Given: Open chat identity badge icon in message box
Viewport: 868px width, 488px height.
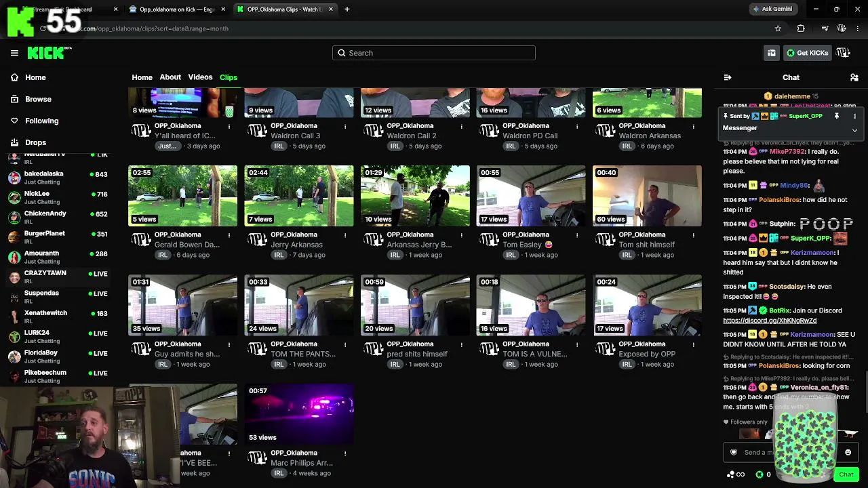Looking at the screenshot, I should click(x=734, y=452).
